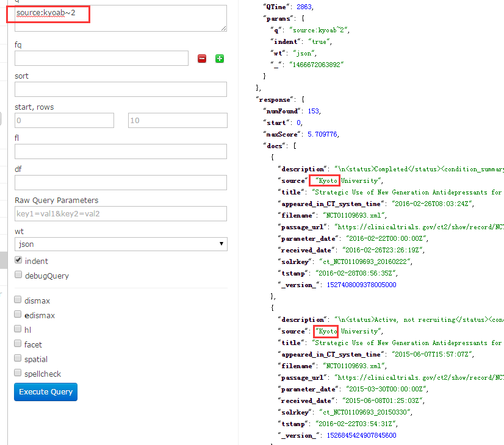Viewport: 504px width, 445px height.
Task: Click the QTime value 2863
Action: tap(304, 7)
